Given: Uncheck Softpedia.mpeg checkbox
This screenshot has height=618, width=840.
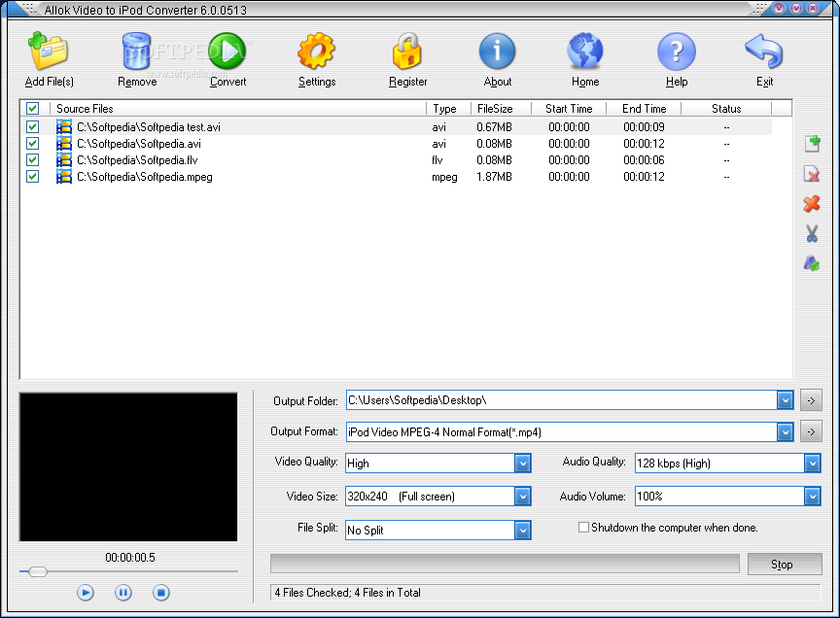Looking at the screenshot, I should pos(33,177).
